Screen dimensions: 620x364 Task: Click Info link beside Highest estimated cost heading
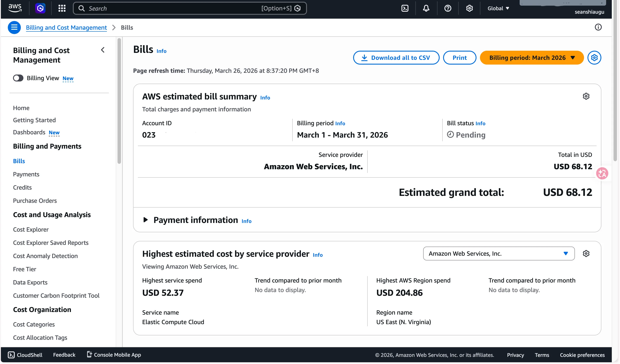(318, 255)
